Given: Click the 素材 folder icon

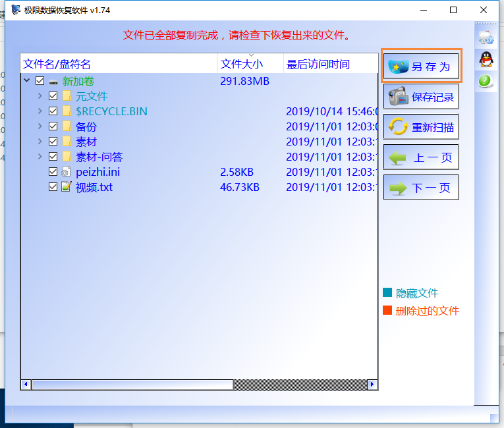Looking at the screenshot, I should point(67,141).
